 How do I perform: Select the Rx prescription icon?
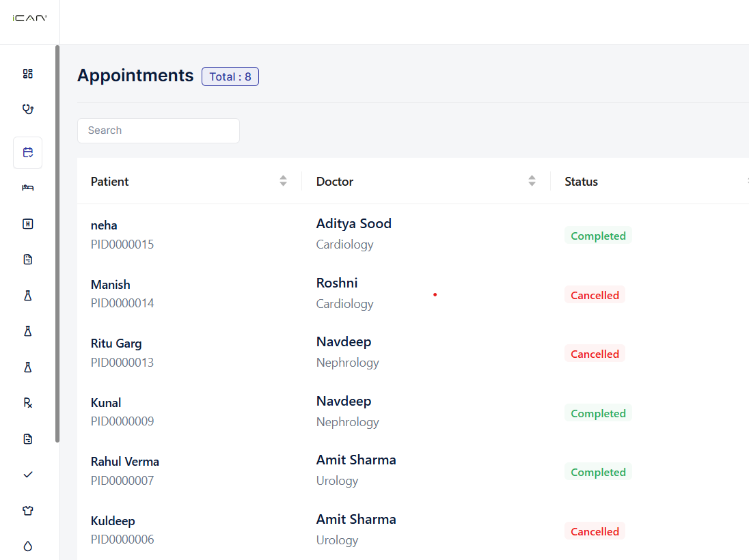[27, 403]
